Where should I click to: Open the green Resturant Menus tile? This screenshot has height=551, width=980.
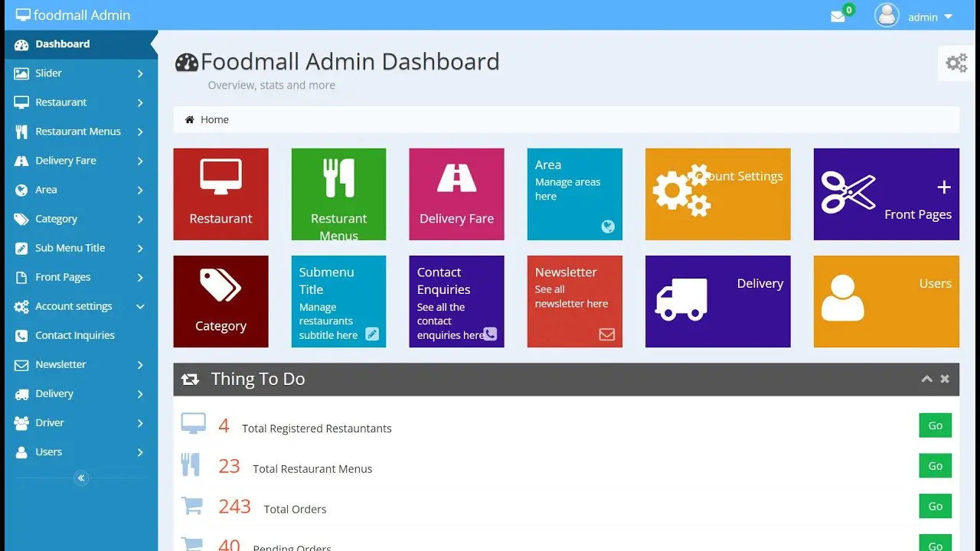(x=339, y=194)
